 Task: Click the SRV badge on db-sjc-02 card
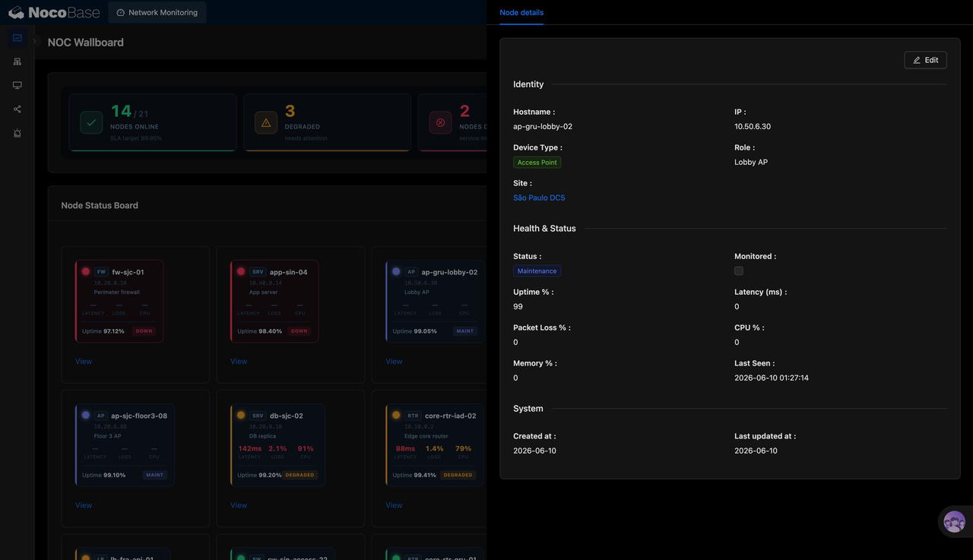(258, 416)
